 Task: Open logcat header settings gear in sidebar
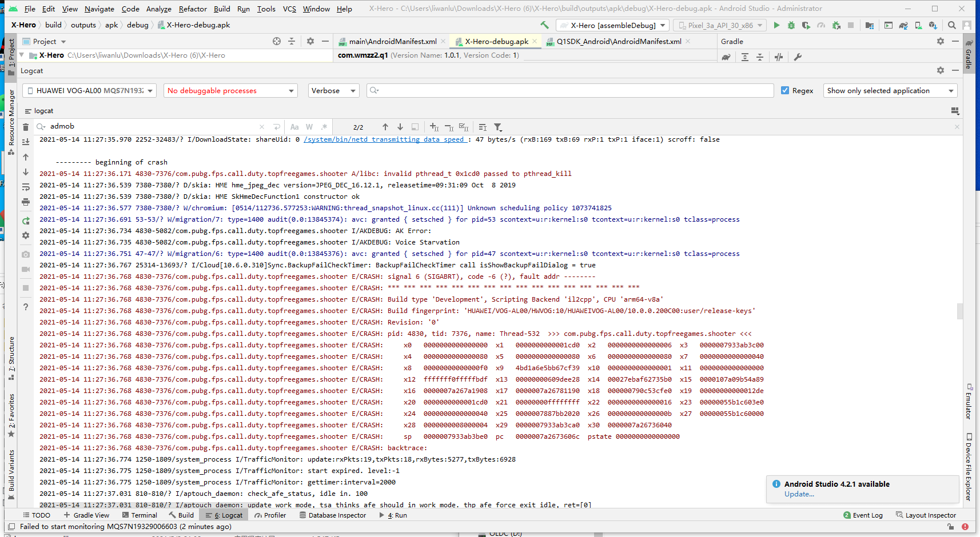(x=26, y=235)
